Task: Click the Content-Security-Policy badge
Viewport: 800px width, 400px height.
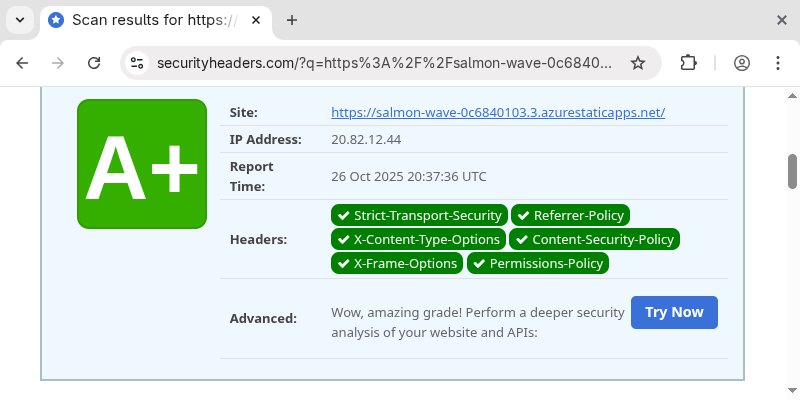Action: coord(594,239)
